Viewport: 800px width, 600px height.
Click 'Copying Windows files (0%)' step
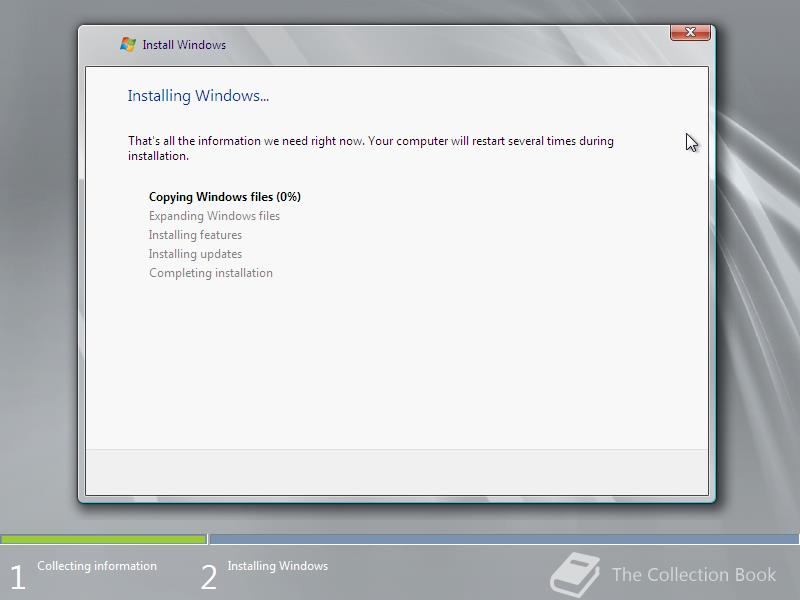[x=224, y=197]
